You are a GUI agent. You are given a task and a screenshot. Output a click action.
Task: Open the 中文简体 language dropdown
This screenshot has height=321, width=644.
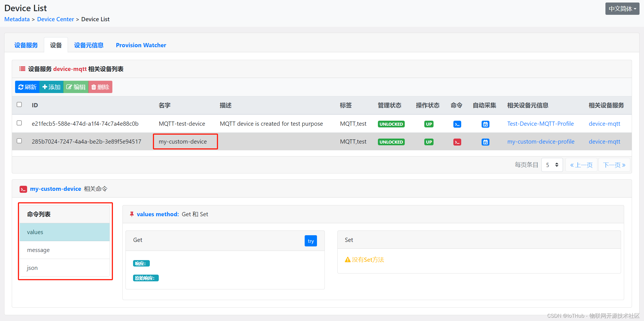622,9
